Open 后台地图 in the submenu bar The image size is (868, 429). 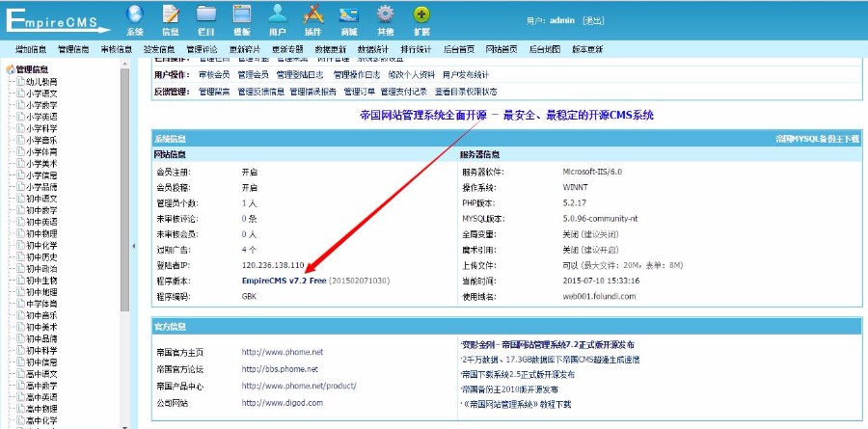545,49
